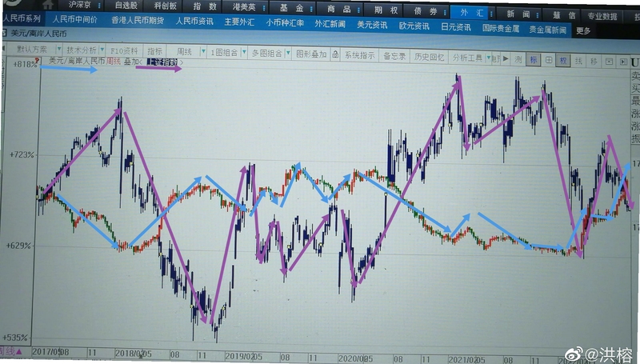Screen dimensions: 640x364
Task: Open the 小币种汇率 sub-tab
Action: coord(285,23)
